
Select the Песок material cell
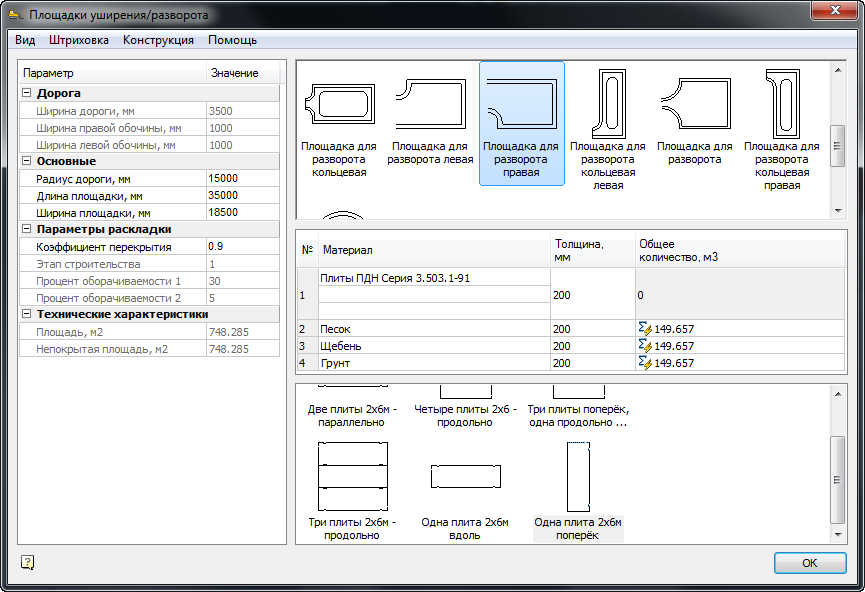click(434, 329)
